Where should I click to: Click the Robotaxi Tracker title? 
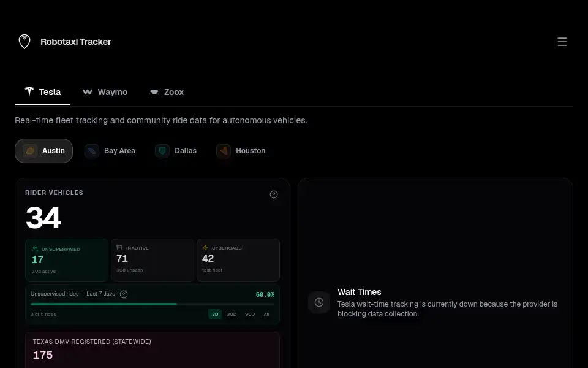pyautogui.click(x=76, y=42)
